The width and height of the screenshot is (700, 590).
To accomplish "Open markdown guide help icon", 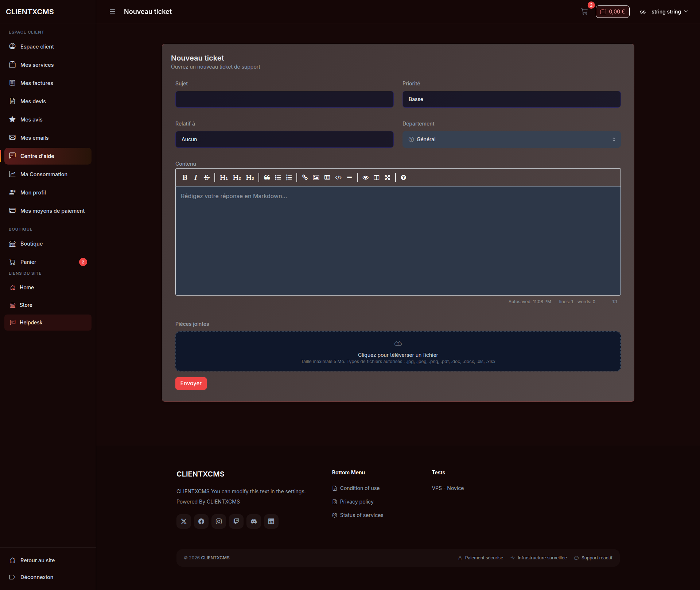I will tap(403, 178).
